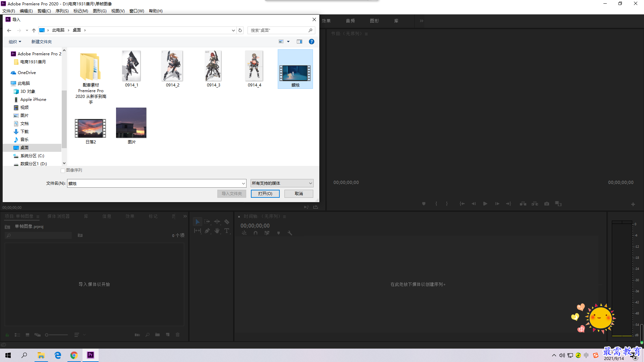The width and height of the screenshot is (644, 362).
Task: Open the 剪辑(C) menu
Action: [44, 11]
